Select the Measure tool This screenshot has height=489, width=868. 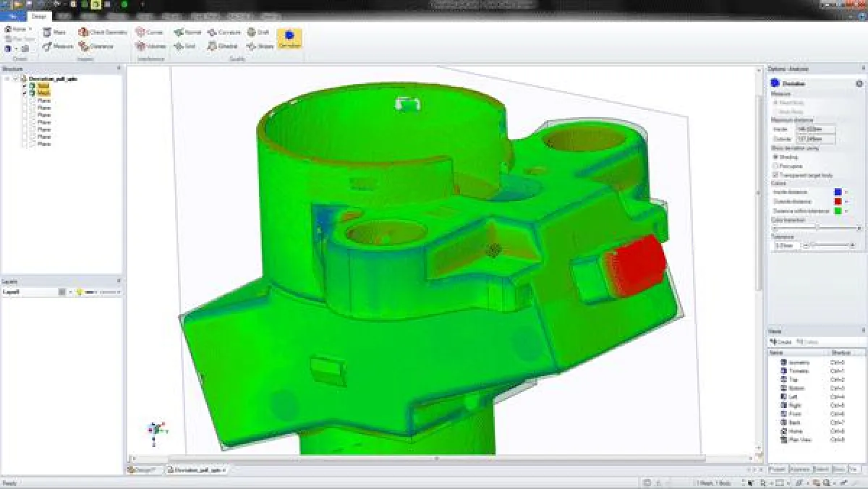click(58, 46)
